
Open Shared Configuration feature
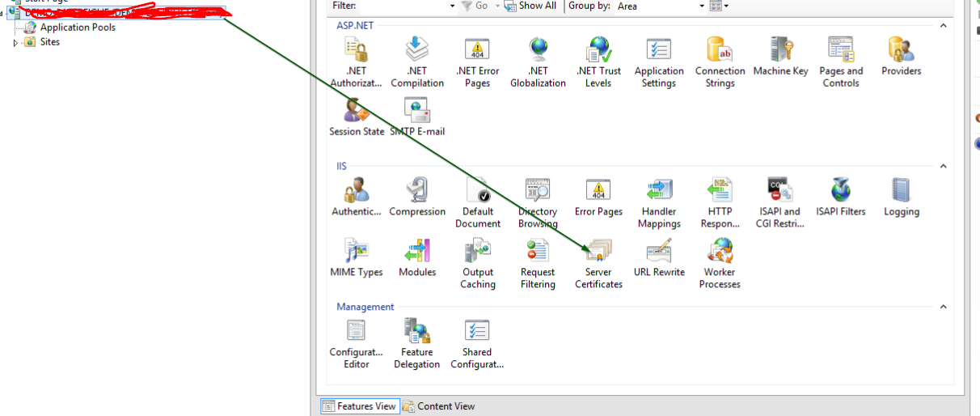coord(477,344)
